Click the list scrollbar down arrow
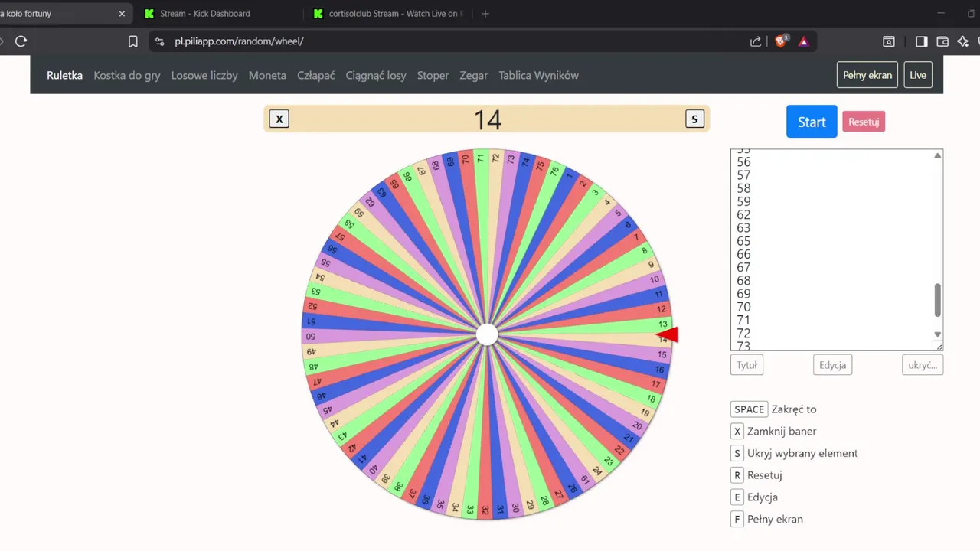This screenshot has width=980, height=551. [937, 334]
